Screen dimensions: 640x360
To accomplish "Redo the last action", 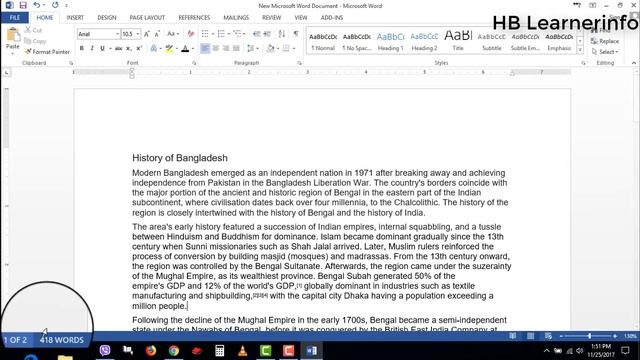I will click(x=55, y=5).
